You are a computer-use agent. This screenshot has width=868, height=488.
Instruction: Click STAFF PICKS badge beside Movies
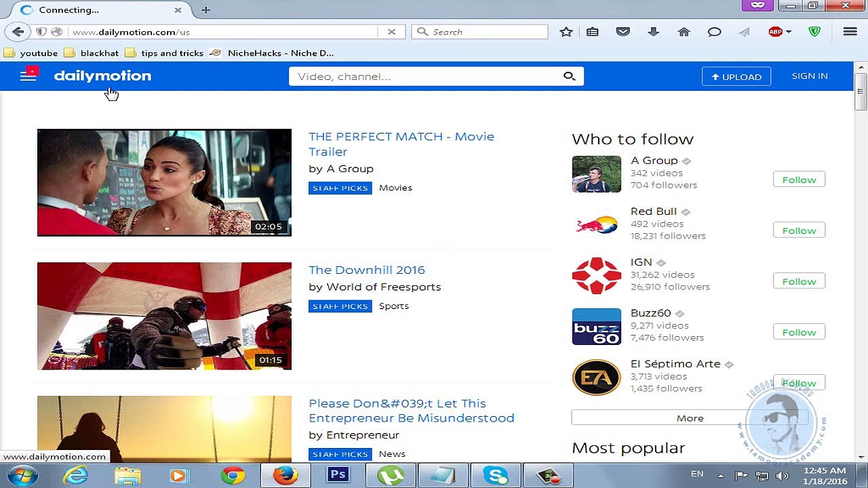tap(340, 188)
